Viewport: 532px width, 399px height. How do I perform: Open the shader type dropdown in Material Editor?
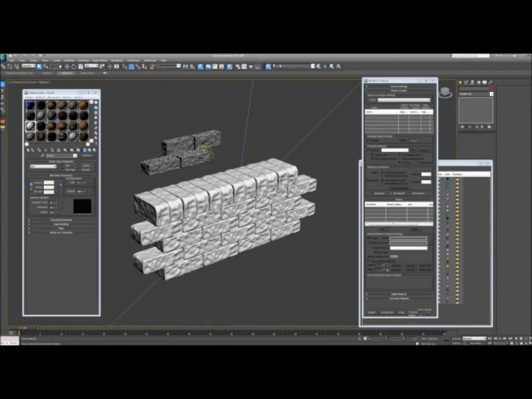tap(43, 166)
